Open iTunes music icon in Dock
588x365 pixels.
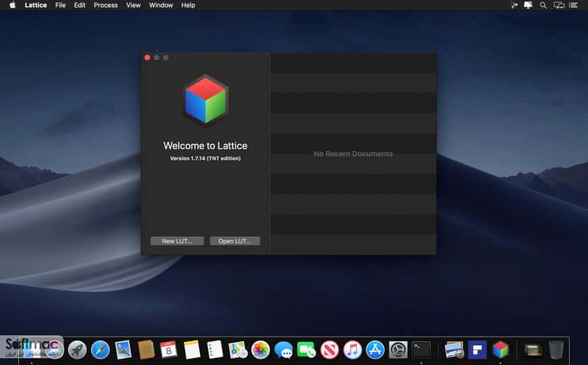pos(353,350)
